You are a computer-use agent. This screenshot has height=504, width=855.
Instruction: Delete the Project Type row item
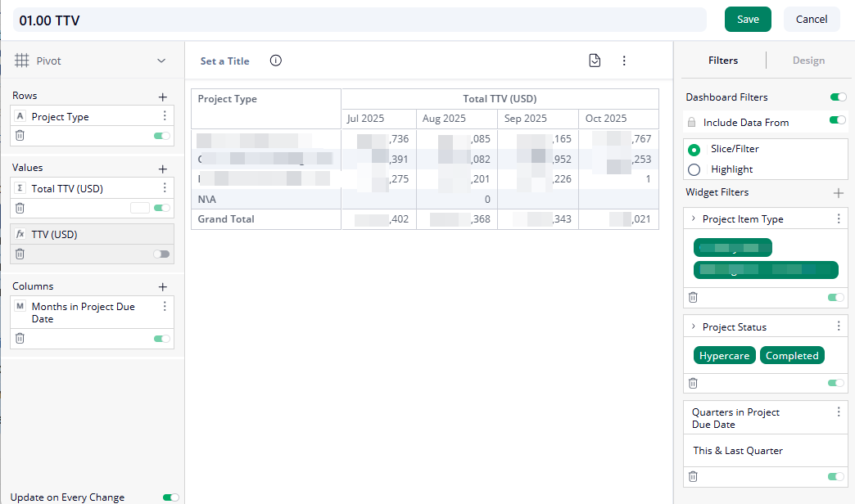click(x=20, y=136)
